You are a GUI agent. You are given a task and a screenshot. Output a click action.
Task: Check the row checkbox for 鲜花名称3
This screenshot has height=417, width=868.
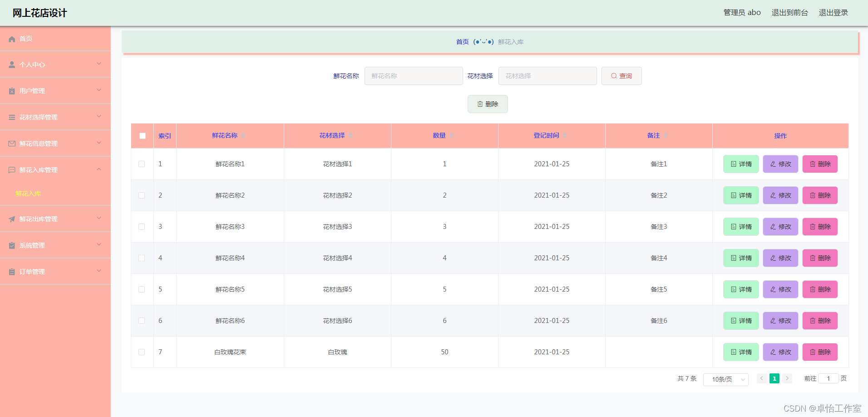click(x=142, y=226)
